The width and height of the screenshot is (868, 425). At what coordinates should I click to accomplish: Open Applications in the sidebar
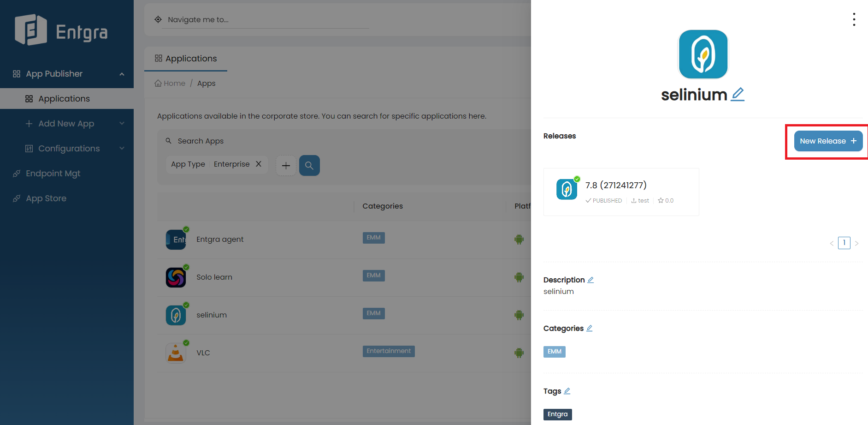[67, 99]
